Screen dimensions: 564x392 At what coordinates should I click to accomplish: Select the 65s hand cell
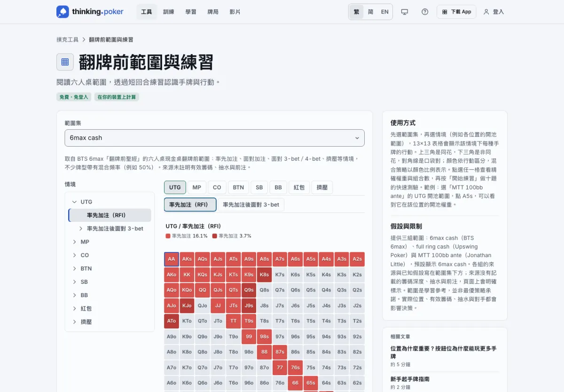311,383
